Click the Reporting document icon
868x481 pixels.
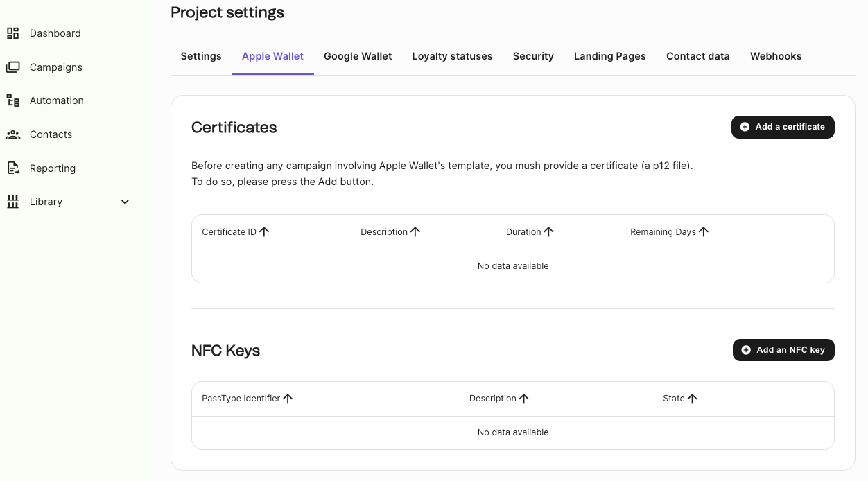click(x=13, y=168)
